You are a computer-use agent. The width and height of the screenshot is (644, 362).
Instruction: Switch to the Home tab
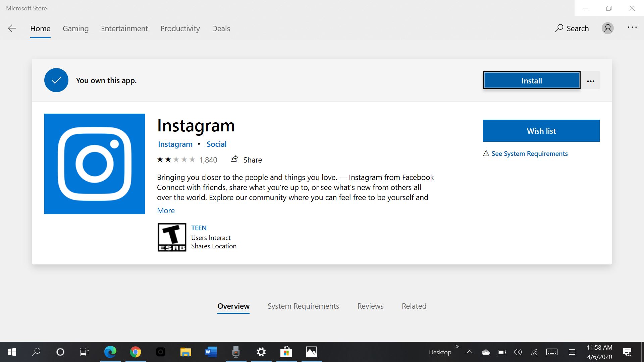click(40, 28)
